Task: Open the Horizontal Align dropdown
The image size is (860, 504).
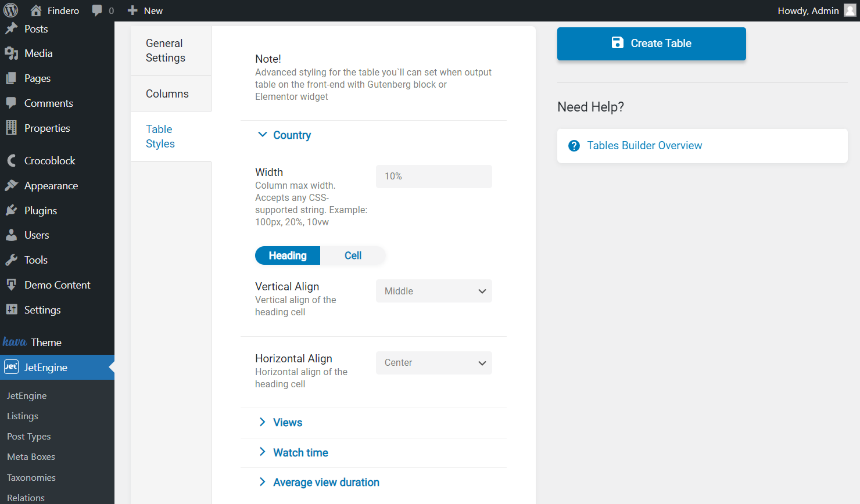Action: click(x=433, y=363)
